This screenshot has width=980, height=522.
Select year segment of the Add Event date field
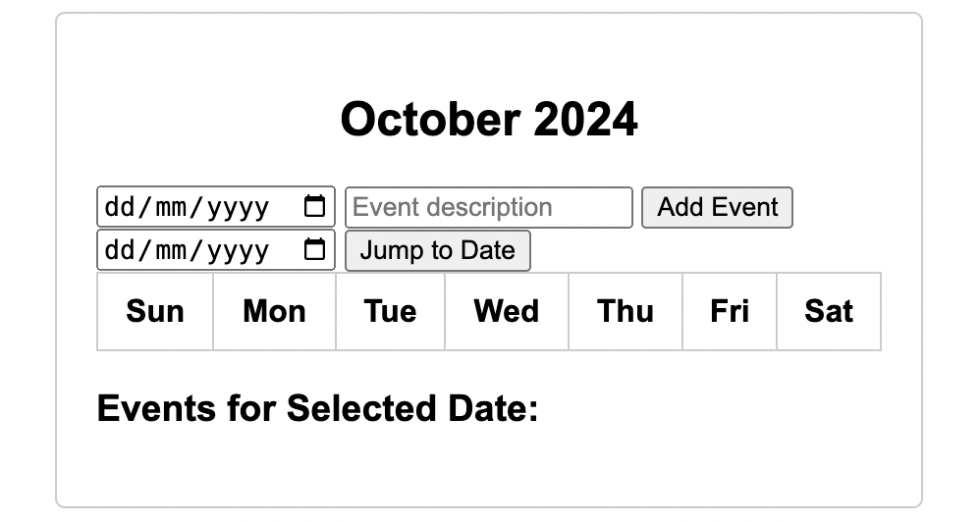point(240,207)
